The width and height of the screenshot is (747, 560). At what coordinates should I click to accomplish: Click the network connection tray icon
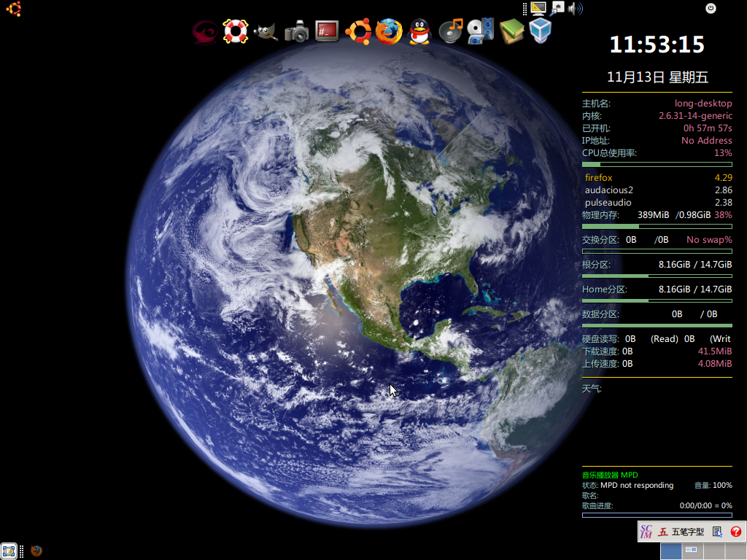(557, 8)
